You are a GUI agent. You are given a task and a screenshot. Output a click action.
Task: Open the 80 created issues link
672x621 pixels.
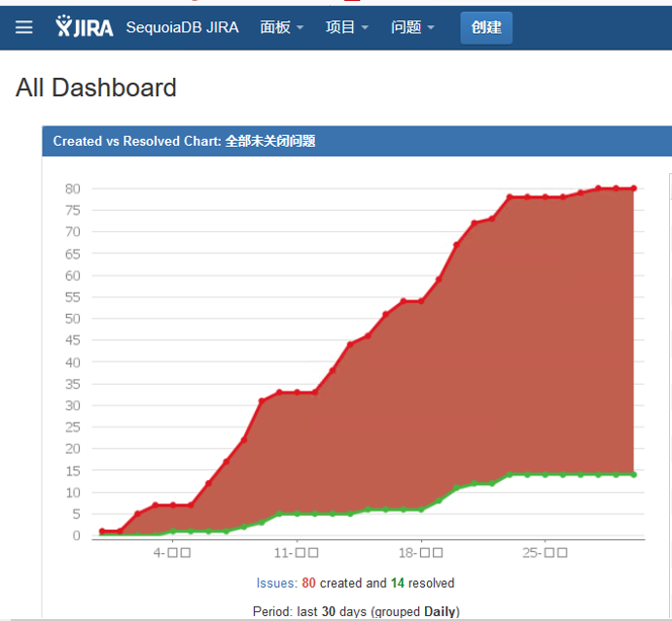pos(309,583)
